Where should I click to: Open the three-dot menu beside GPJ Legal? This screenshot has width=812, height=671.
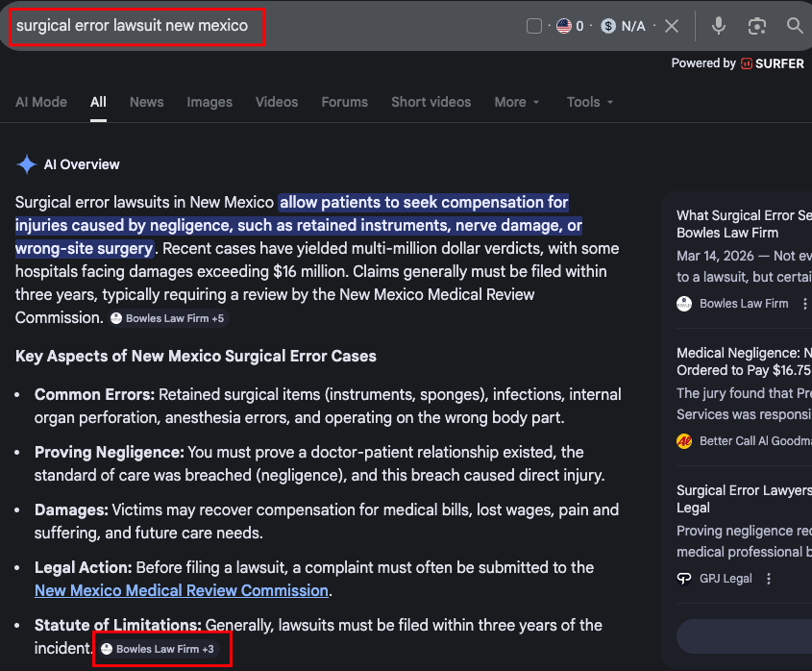tap(768, 578)
